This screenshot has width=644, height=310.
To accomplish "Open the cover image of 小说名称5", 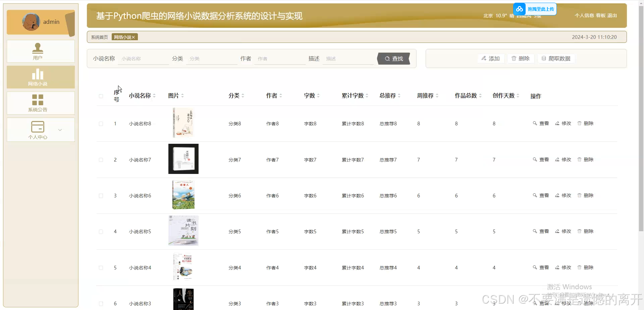I will tap(183, 231).
